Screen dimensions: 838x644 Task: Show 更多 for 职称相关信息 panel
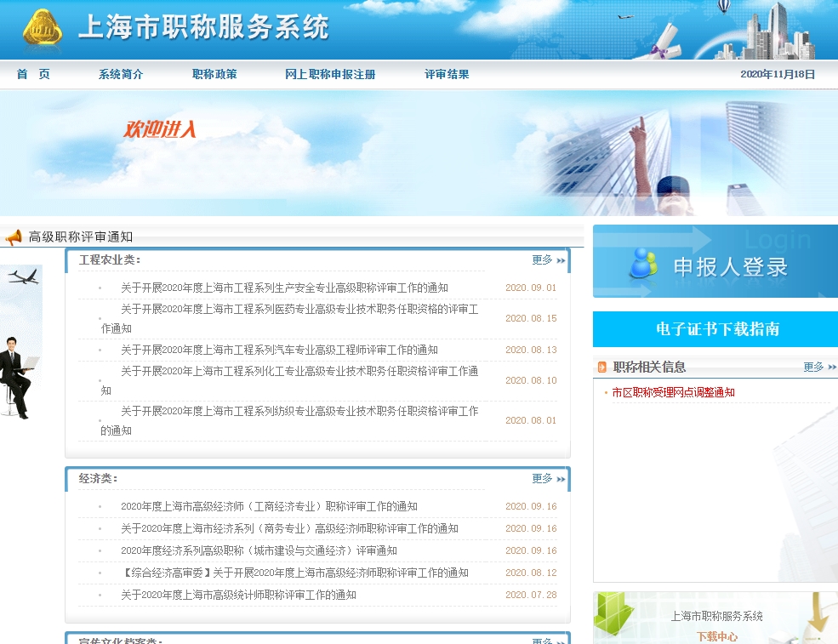pyautogui.click(x=820, y=368)
